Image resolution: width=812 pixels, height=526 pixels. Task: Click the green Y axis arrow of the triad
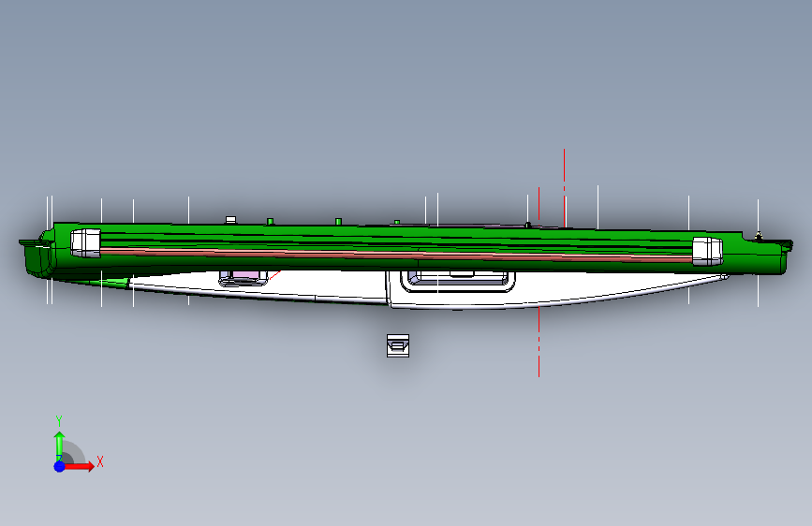(x=60, y=446)
